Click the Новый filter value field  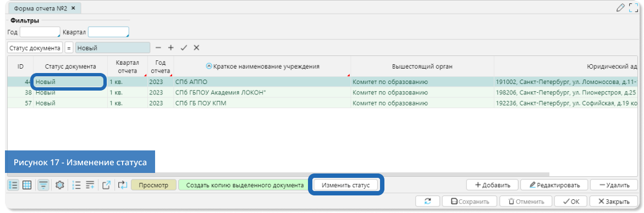click(113, 48)
